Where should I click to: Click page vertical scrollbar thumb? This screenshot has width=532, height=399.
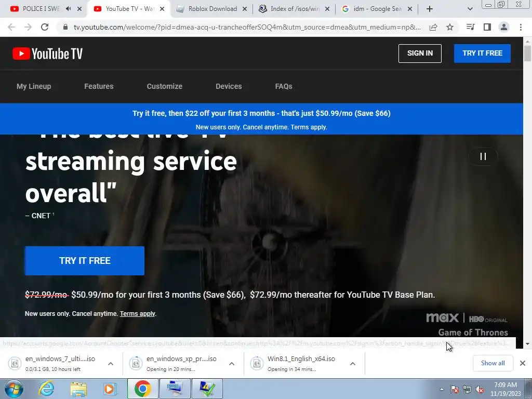[527, 54]
